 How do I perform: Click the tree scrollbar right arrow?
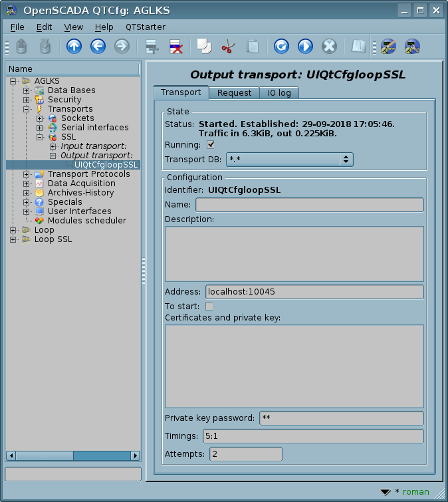[x=136, y=455]
